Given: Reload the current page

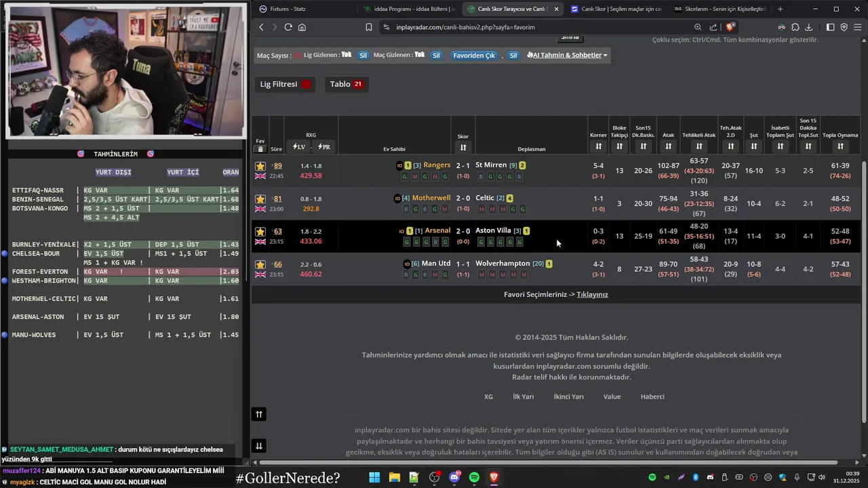Looking at the screenshot, I should point(288,27).
